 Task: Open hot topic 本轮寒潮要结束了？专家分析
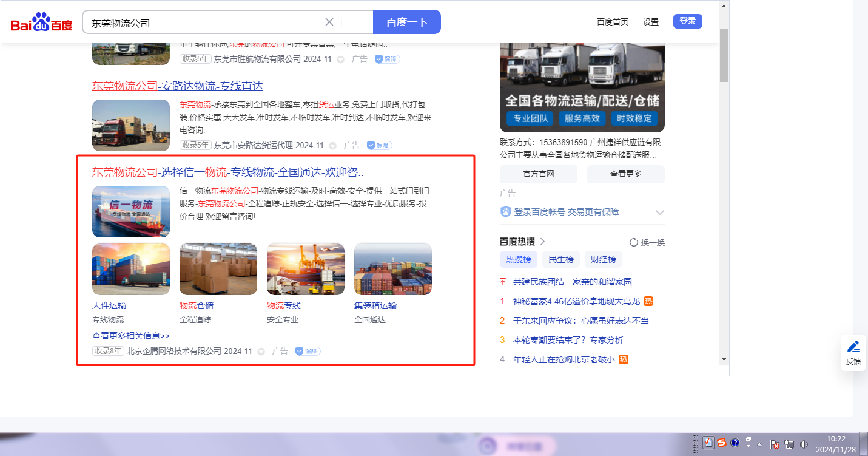click(568, 340)
